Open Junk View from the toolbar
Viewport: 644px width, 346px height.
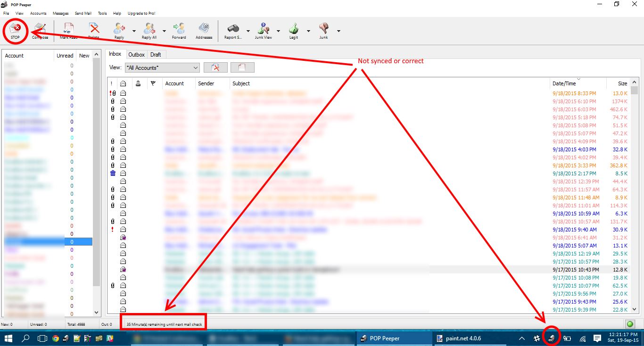[263, 30]
